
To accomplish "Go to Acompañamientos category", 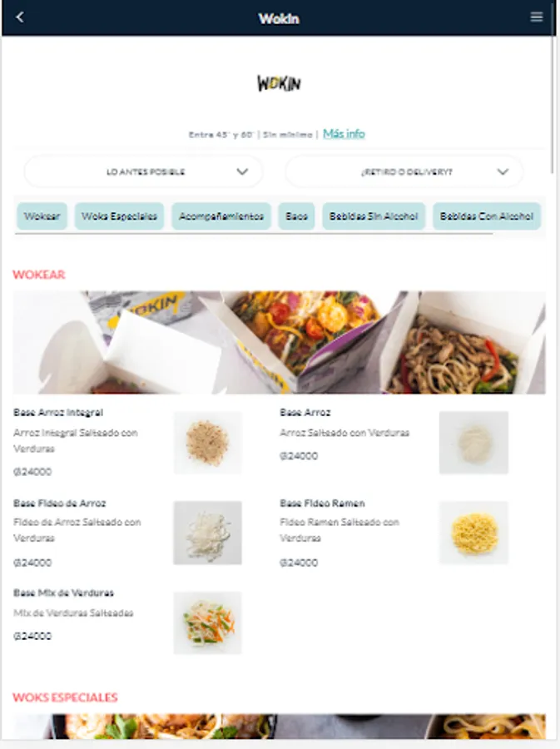I will click(221, 216).
